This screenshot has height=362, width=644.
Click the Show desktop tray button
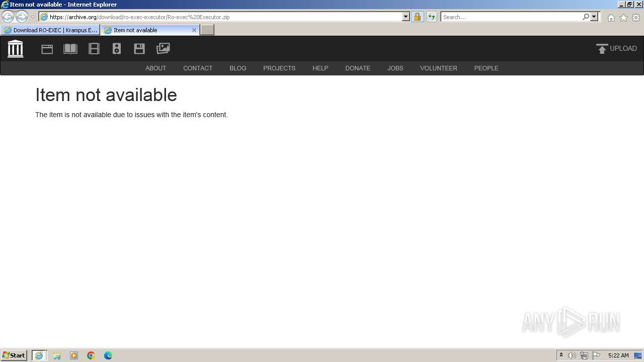point(638,355)
